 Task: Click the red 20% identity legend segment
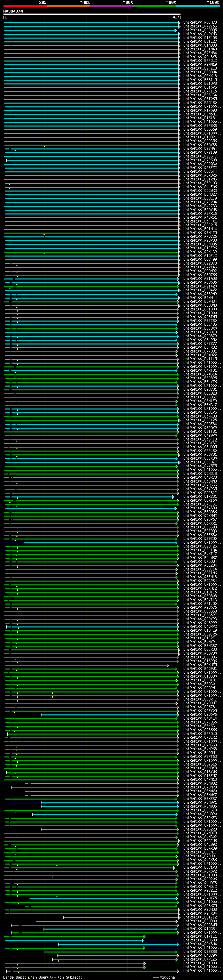point(25,6)
